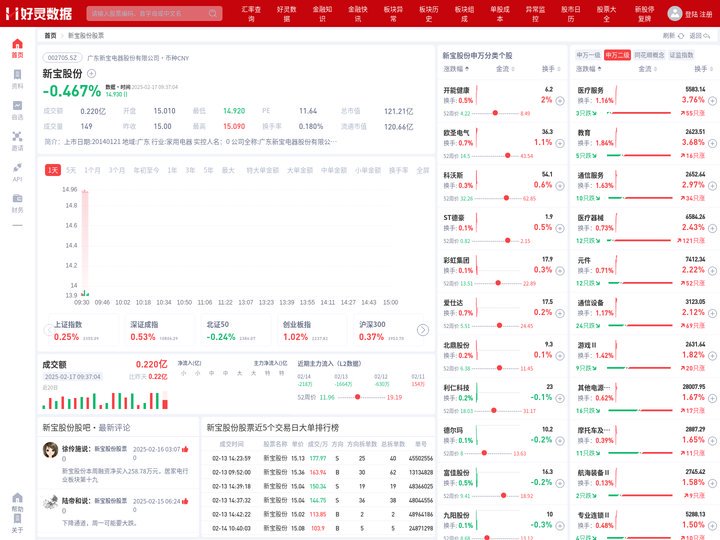
Task: Select the 年初至今 chart range
Action: pos(146,170)
